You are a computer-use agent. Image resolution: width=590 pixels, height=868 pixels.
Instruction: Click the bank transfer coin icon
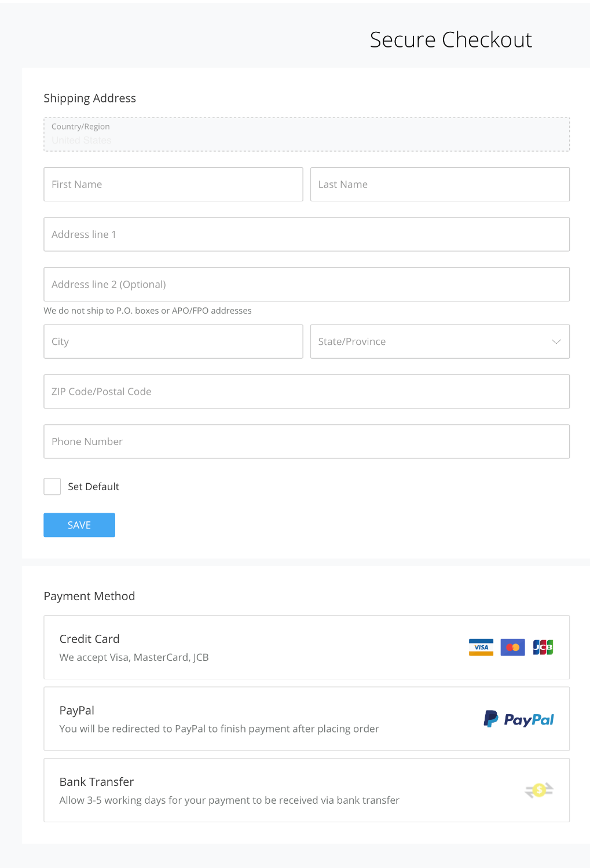539,790
